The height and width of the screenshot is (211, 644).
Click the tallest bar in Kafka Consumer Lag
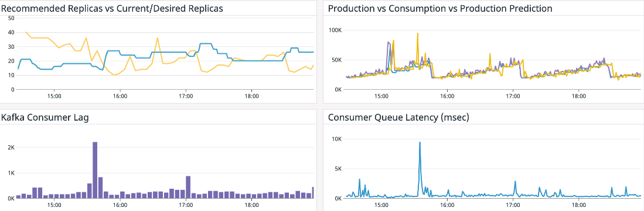[95, 170]
